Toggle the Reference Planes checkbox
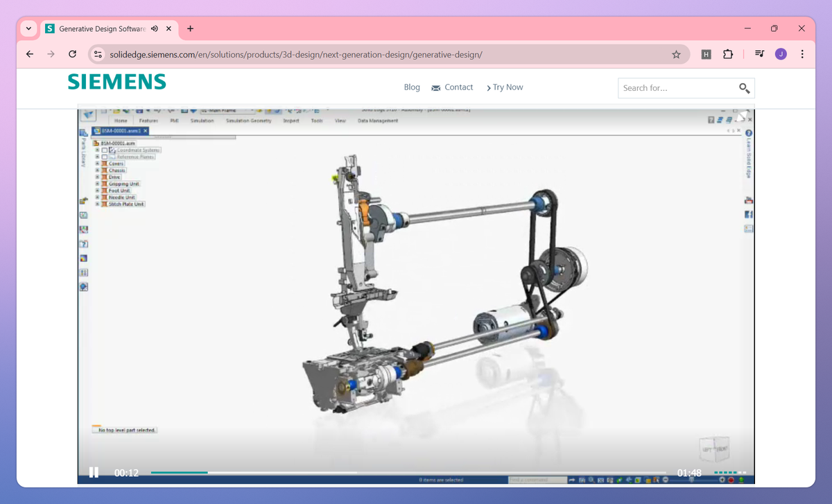Image resolution: width=832 pixels, height=504 pixels. 105,157
